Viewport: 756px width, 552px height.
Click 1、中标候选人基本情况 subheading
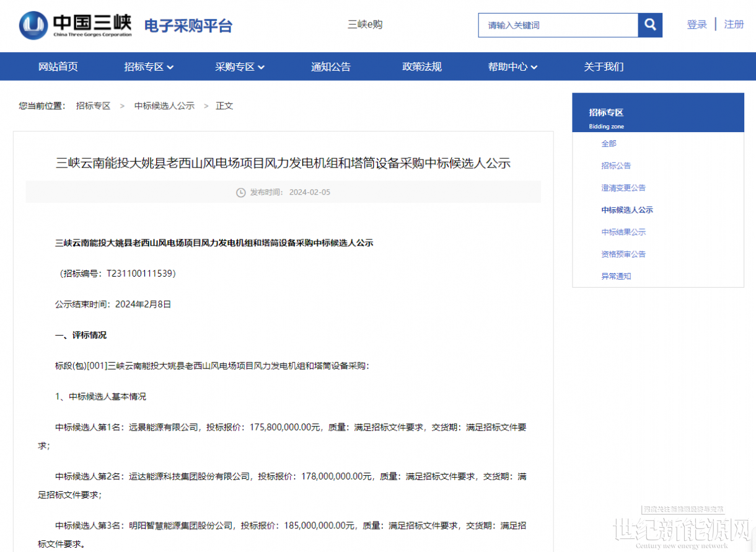tap(101, 397)
